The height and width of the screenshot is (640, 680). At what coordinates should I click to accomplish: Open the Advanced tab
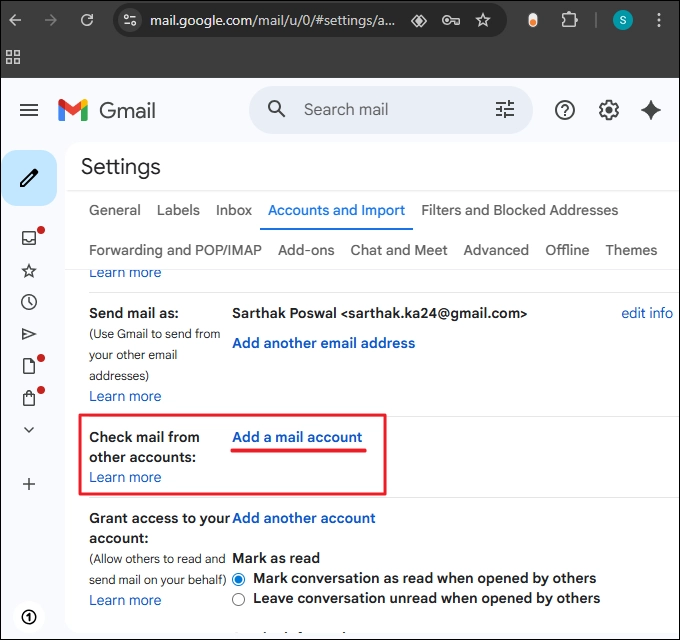[496, 250]
